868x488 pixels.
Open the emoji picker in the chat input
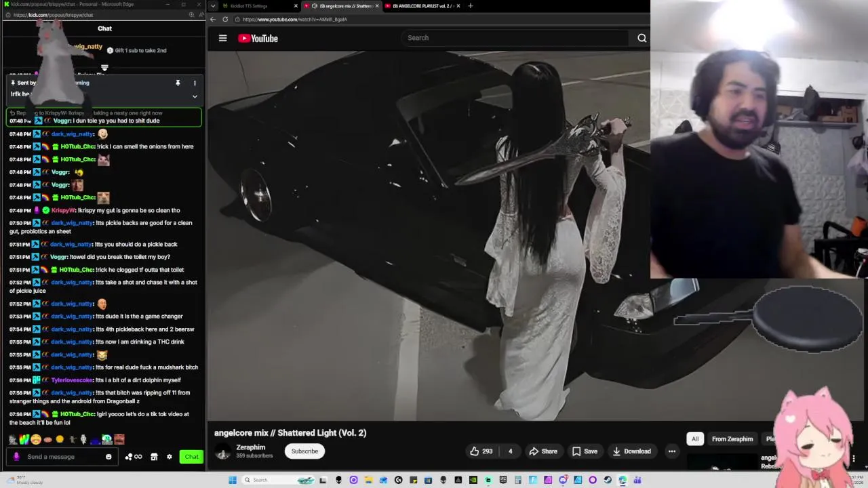108,457
